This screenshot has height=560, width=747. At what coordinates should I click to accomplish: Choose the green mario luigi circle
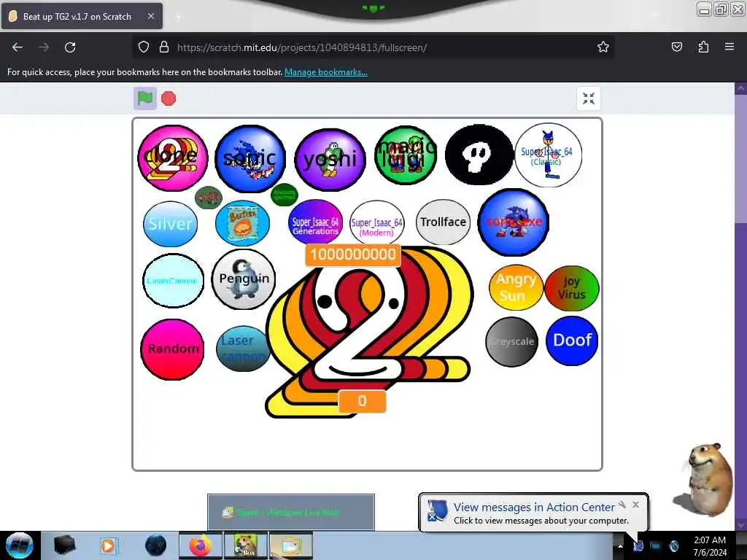tap(406, 155)
